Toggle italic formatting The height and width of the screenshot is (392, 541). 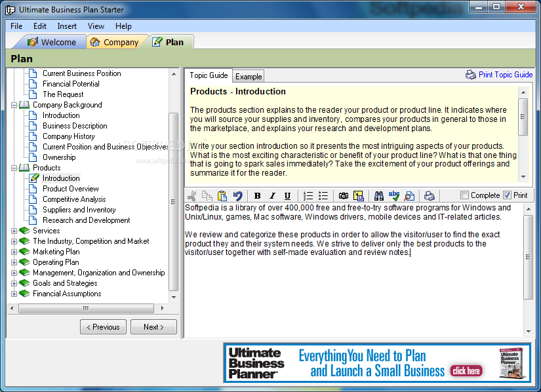[x=272, y=196]
